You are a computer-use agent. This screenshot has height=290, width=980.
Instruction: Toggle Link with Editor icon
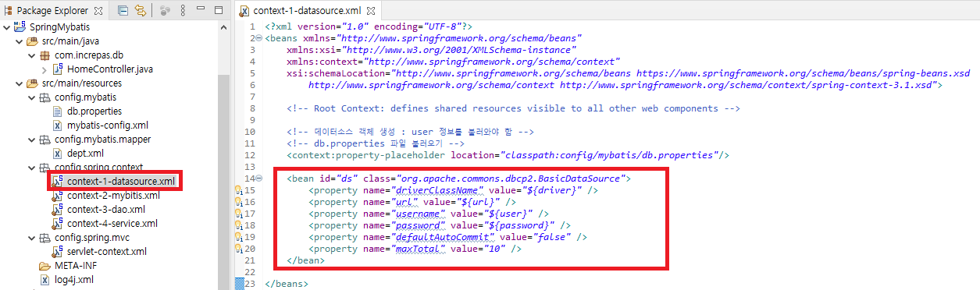(140, 11)
